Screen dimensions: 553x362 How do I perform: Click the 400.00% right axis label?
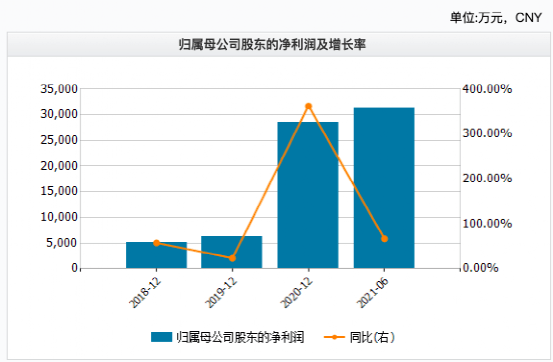[x=487, y=89]
